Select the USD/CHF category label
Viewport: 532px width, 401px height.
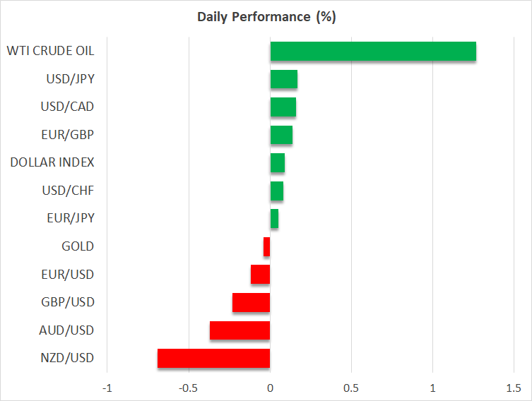68,191
